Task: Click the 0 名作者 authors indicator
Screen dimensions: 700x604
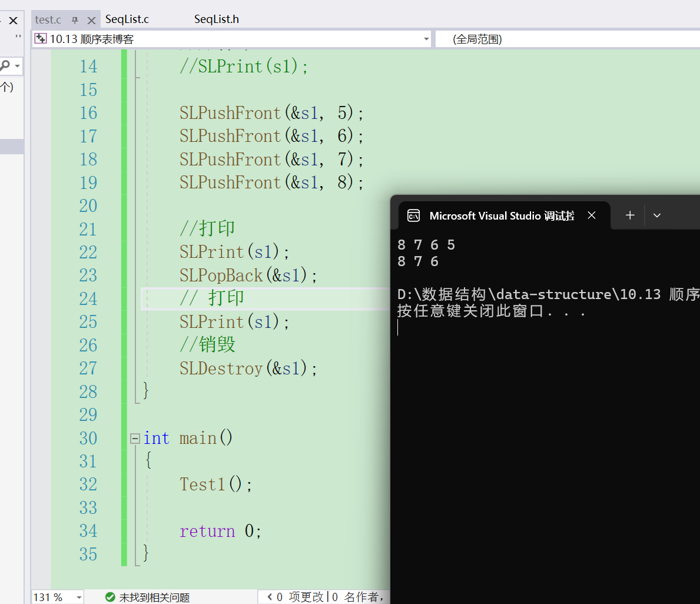Action: [357, 597]
